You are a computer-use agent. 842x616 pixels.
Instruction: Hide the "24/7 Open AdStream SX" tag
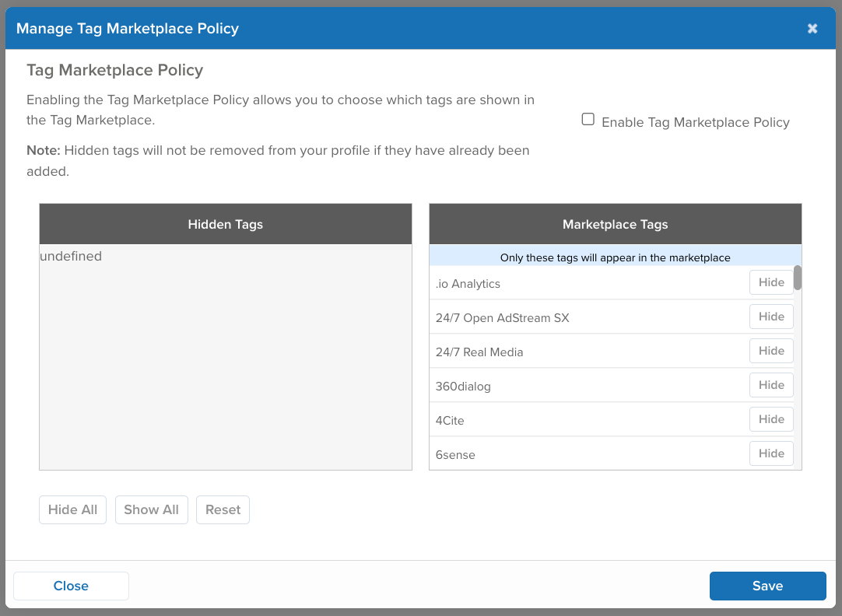point(771,317)
